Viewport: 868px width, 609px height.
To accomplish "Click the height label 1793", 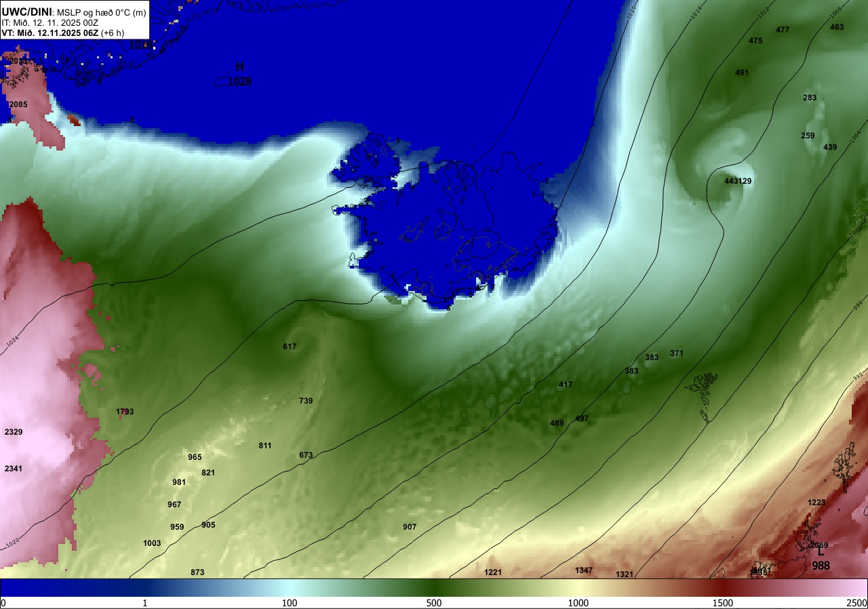I will coord(125,412).
